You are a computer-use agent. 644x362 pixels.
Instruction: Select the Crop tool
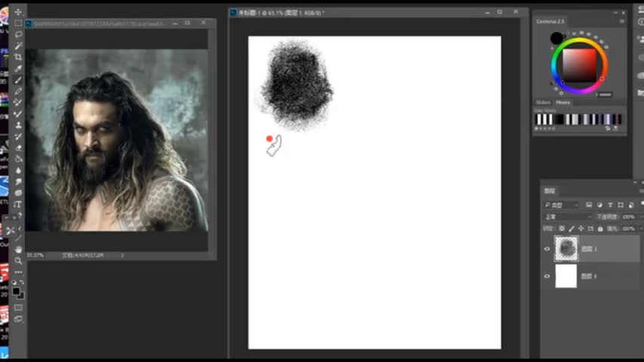click(x=18, y=57)
